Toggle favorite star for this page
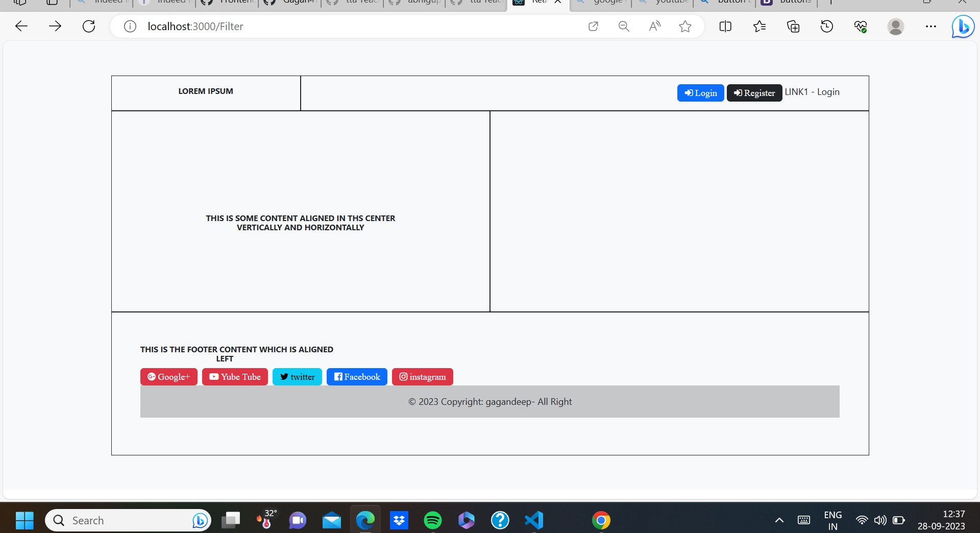This screenshot has height=533, width=980. click(x=685, y=26)
